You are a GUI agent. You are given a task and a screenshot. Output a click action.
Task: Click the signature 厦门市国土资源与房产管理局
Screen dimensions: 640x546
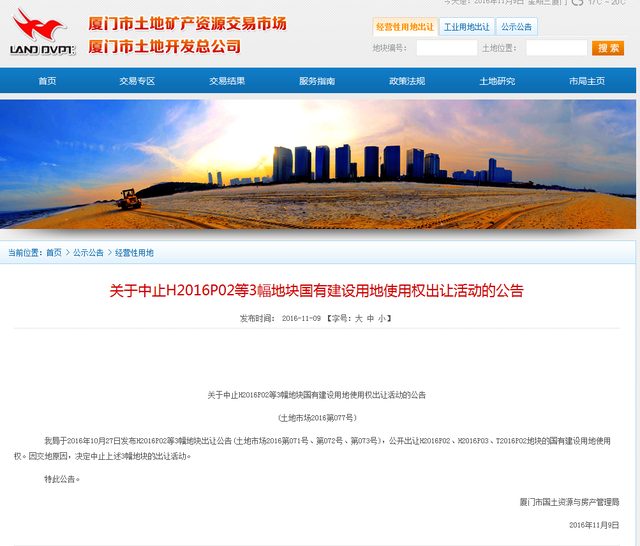[x=569, y=502]
